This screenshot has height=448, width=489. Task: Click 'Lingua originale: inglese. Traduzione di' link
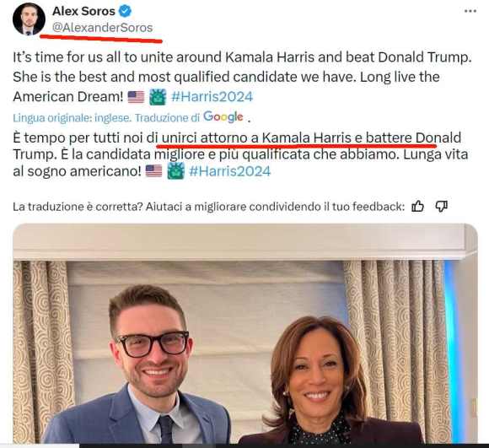106,118
